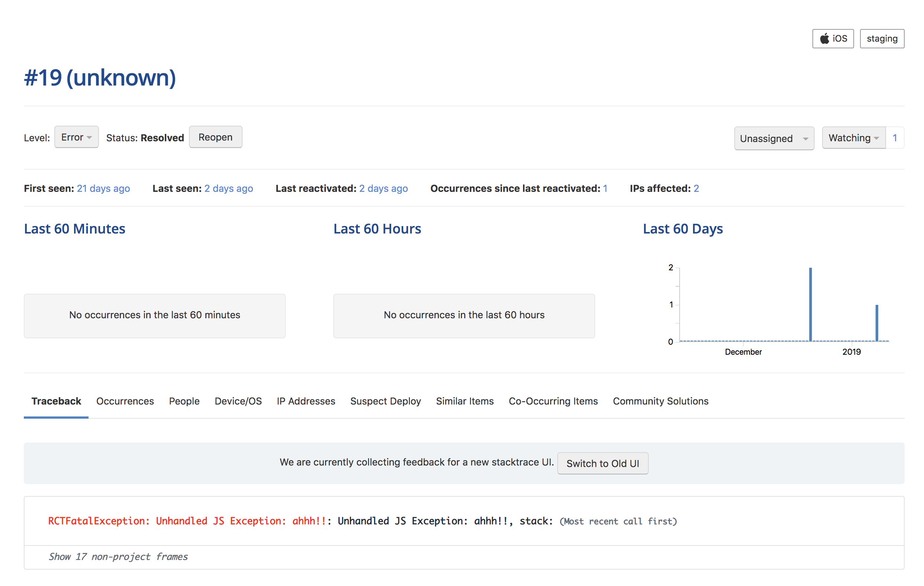Open the Watching notifications dropdown
Image resolution: width=924 pixels, height=586 pixels.
pyautogui.click(x=853, y=138)
